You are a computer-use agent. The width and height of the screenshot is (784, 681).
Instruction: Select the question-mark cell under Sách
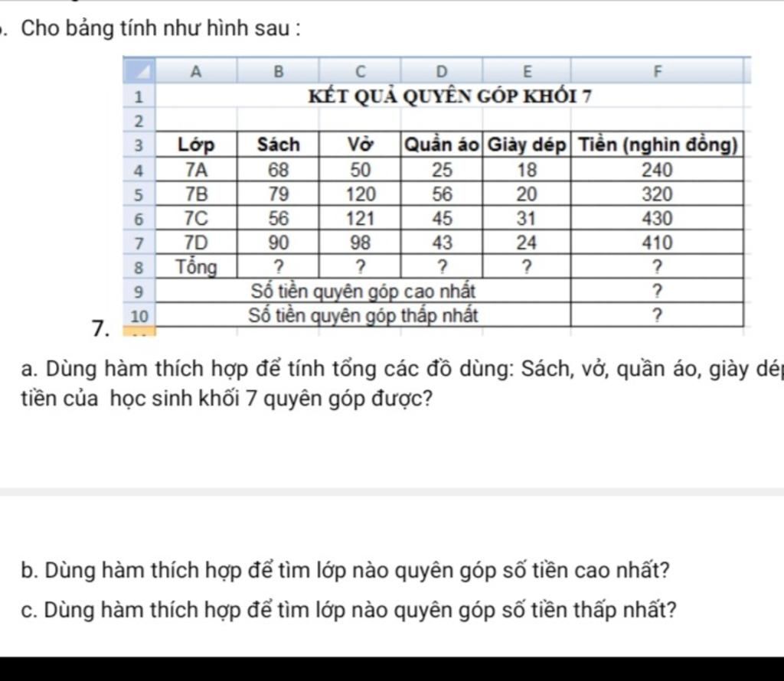point(278,266)
